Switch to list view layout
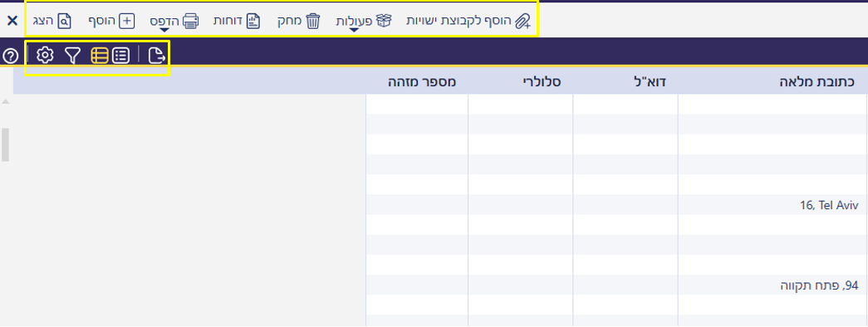Screen dimensions: 868x327 click(x=120, y=55)
